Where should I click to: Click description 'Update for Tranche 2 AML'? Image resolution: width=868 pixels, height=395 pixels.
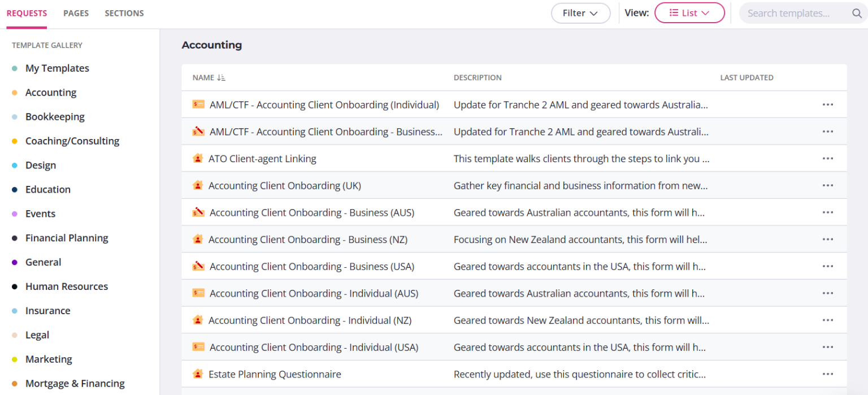(x=580, y=105)
